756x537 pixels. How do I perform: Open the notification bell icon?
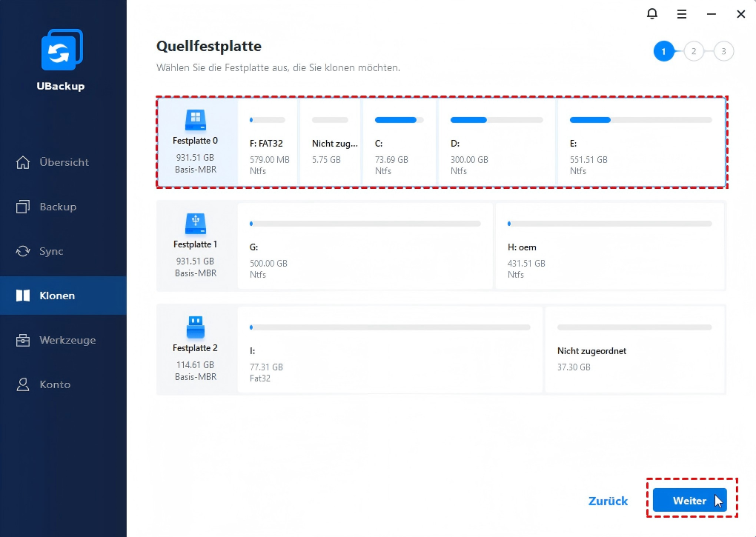[652, 13]
